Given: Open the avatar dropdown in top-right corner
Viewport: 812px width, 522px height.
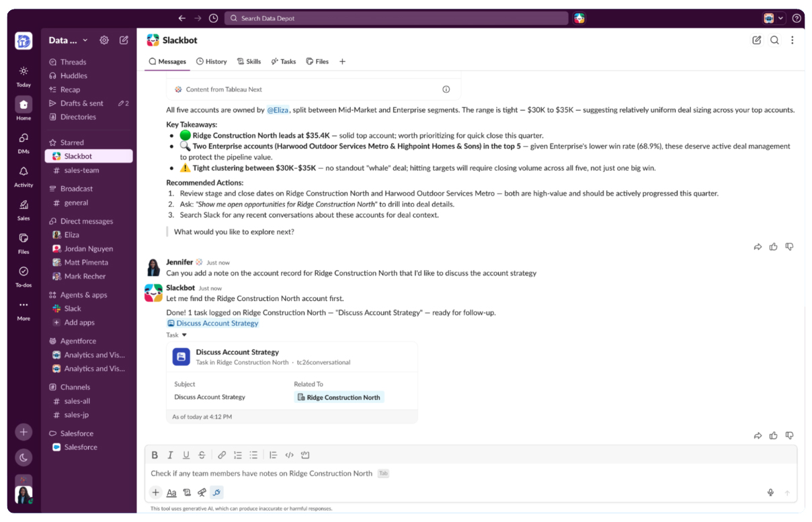Looking at the screenshot, I should point(773,18).
